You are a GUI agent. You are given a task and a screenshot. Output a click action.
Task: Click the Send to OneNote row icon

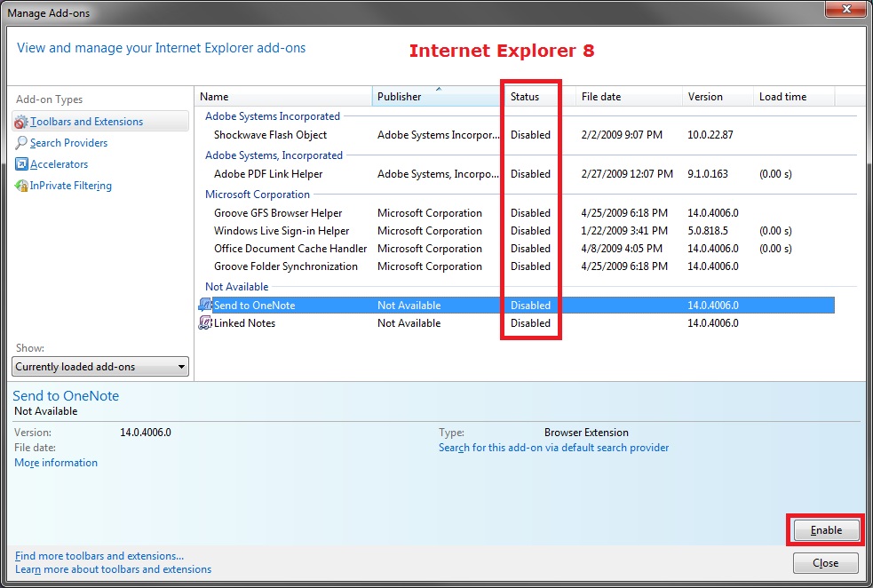pyautogui.click(x=205, y=306)
